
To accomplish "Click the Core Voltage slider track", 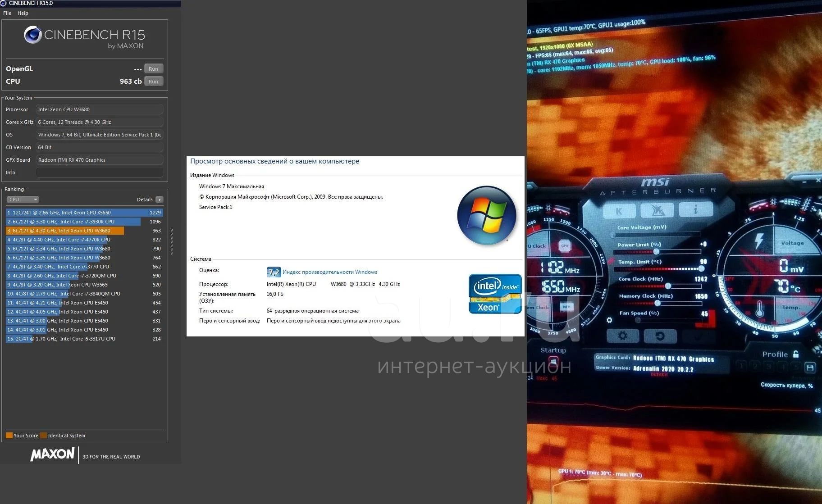I will tap(656, 235).
